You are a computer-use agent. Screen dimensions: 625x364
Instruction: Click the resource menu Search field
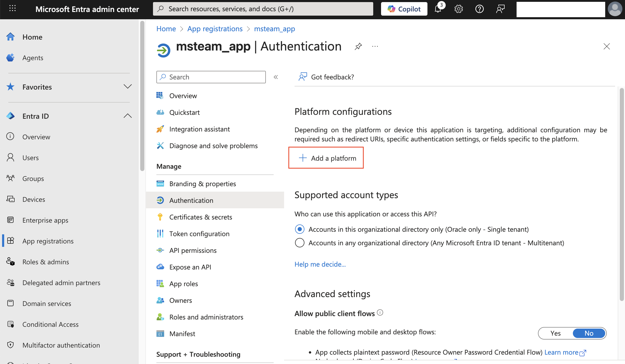[211, 77]
